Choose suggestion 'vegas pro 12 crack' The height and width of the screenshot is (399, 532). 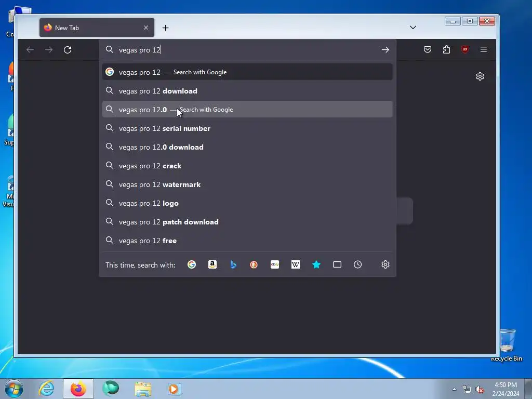pos(247,166)
